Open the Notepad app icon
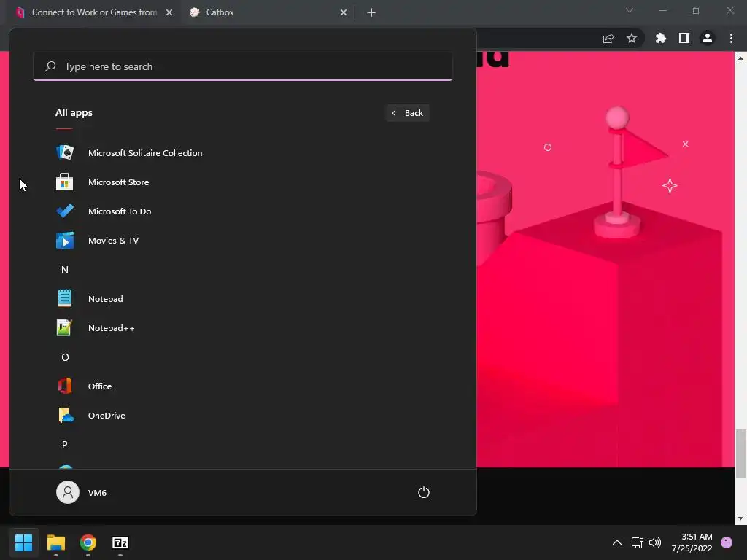 [x=65, y=298]
